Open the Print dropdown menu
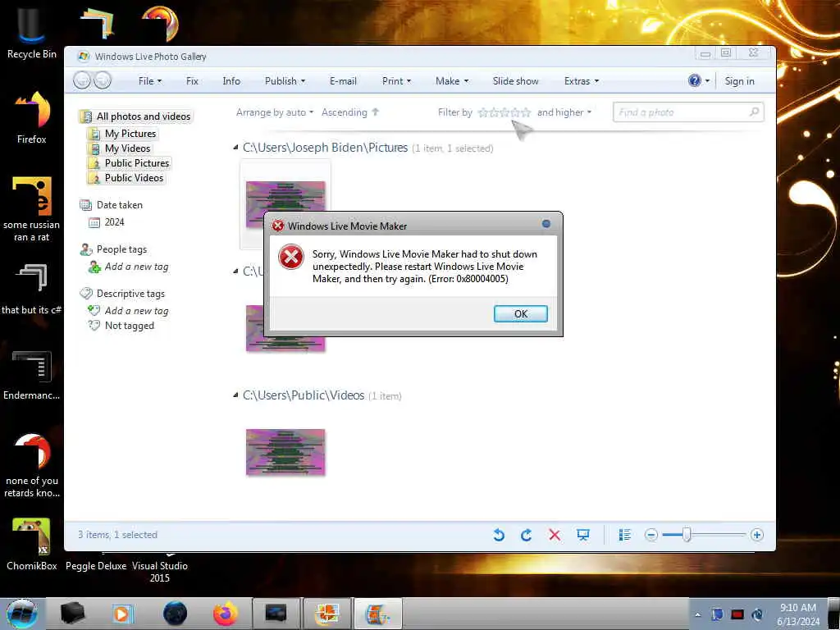 click(396, 81)
